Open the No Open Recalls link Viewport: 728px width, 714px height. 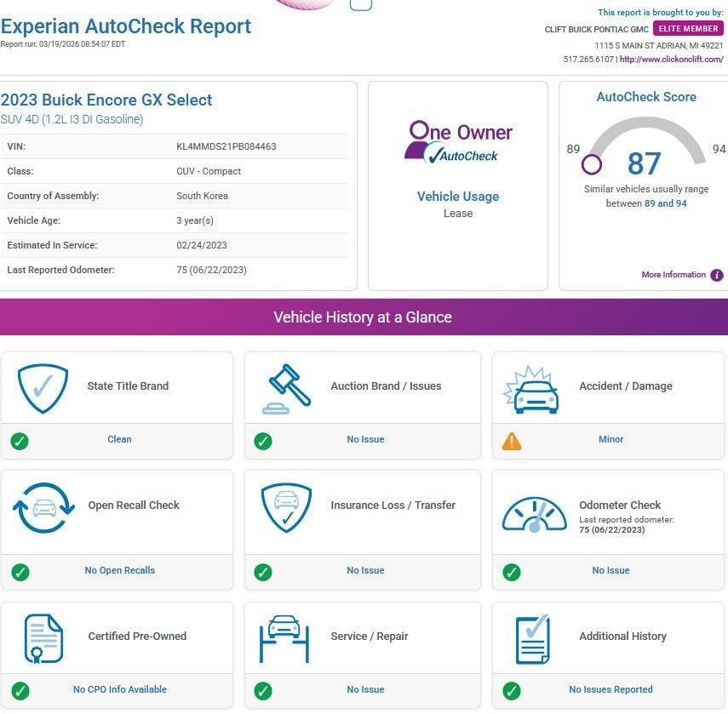pos(119,570)
